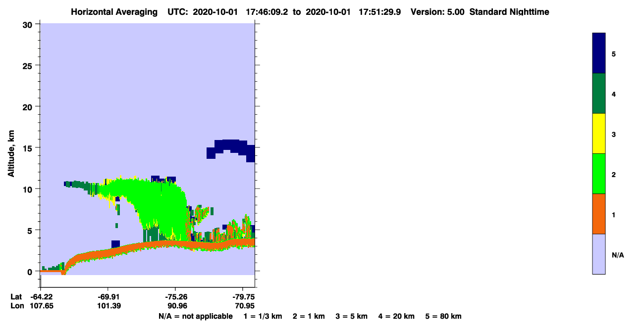This screenshot has height=330, width=644.
Task: Click the 'Version: 5.00' text
Action: click(437, 12)
